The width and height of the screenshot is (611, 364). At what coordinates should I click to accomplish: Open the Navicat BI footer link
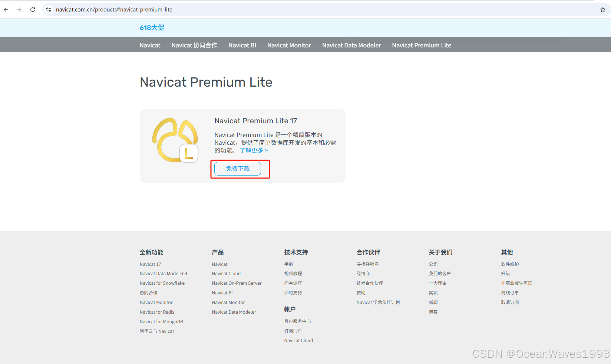click(222, 293)
